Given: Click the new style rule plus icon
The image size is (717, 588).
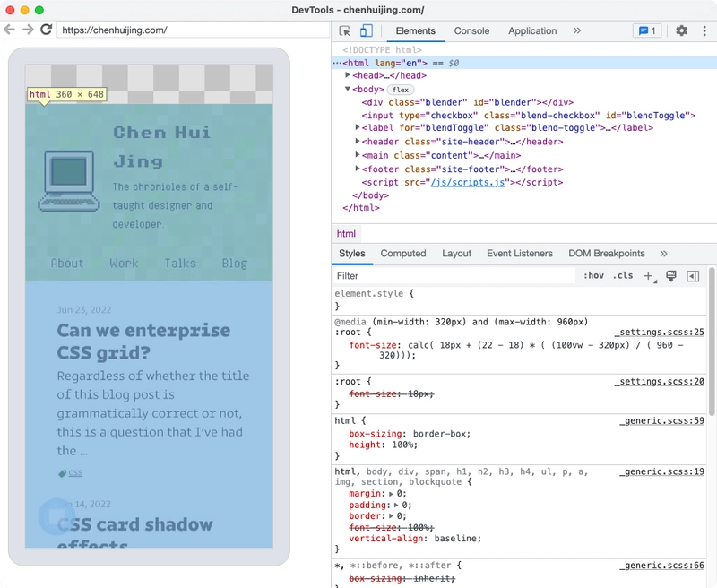Looking at the screenshot, I should click(649, 276).
